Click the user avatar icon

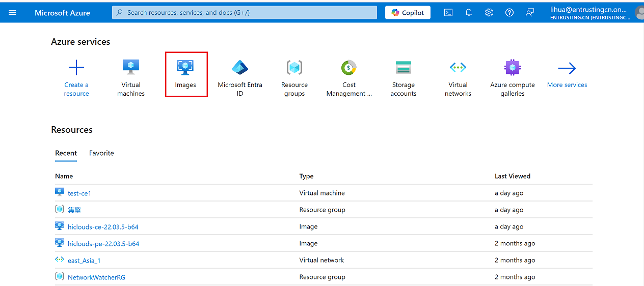click(x=640, y=13)
